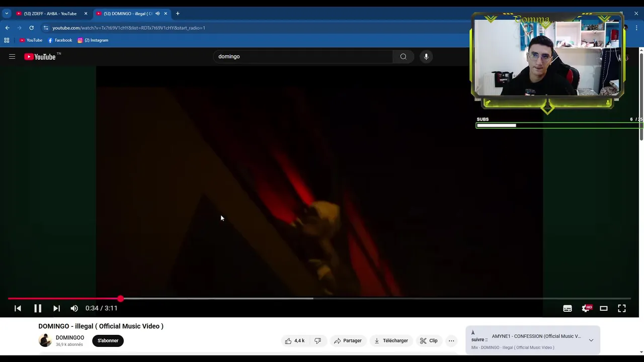Pause the video
The width and height of the screenshot is (644, 362).
38,308
